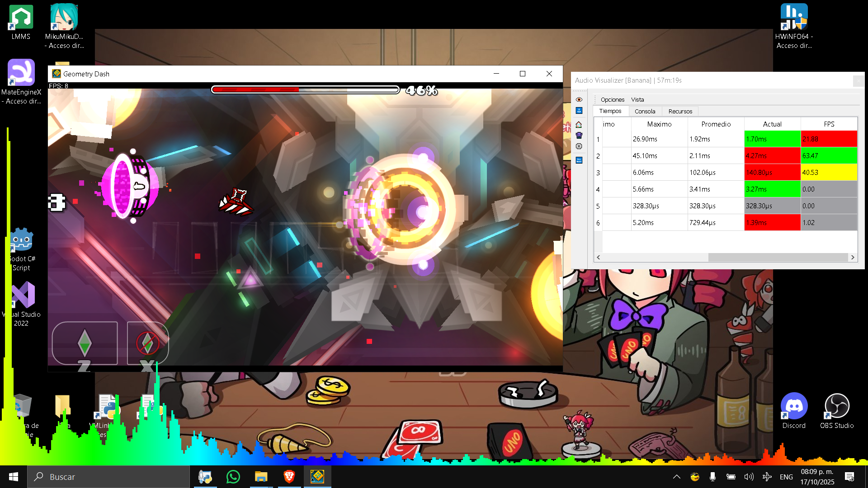Click the FPS column header

(829, 124)
